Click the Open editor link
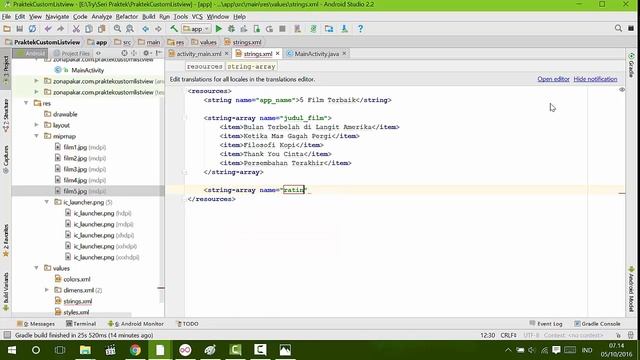 coord(553,79)
